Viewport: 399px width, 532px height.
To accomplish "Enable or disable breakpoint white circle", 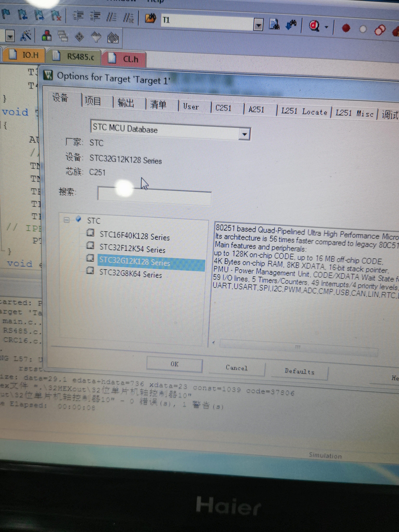I will (x=363, y=29).
